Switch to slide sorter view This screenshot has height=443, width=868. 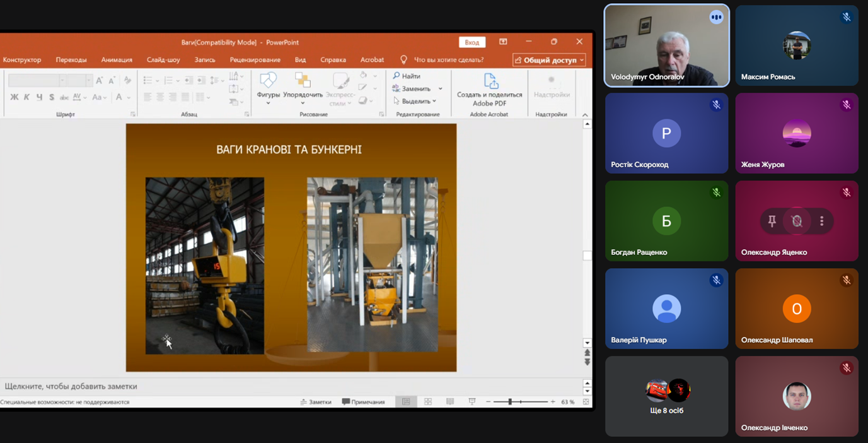pos(428,402)
